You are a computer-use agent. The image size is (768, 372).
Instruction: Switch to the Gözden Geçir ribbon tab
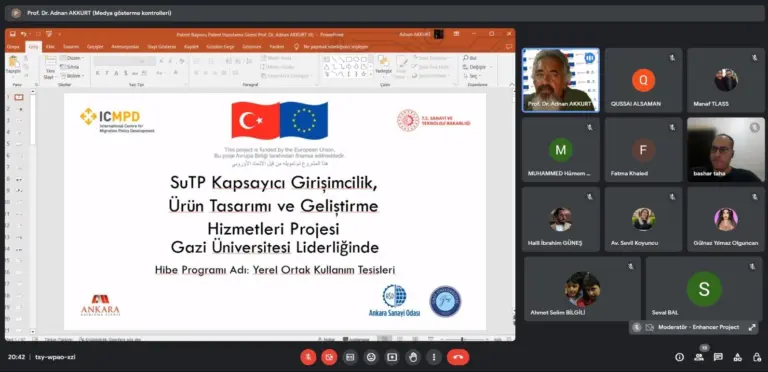pos(220,47)
